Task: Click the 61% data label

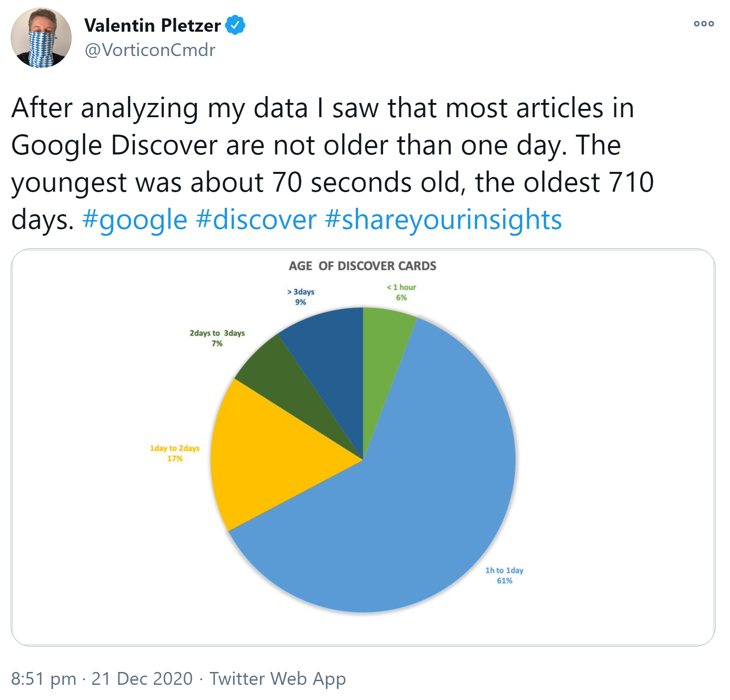Action: 504,580
